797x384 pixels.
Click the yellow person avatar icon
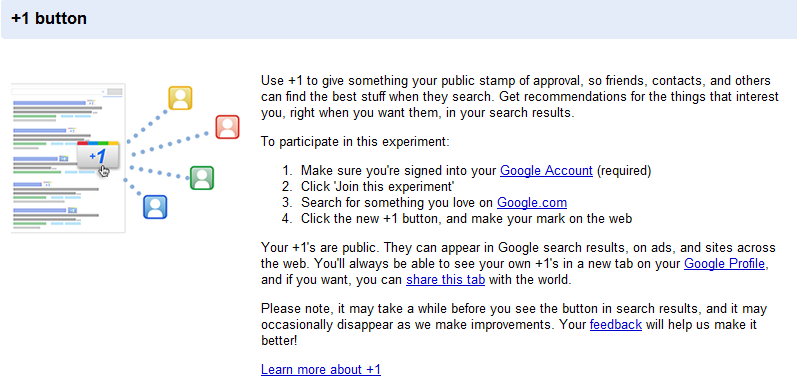coord(180,98)
